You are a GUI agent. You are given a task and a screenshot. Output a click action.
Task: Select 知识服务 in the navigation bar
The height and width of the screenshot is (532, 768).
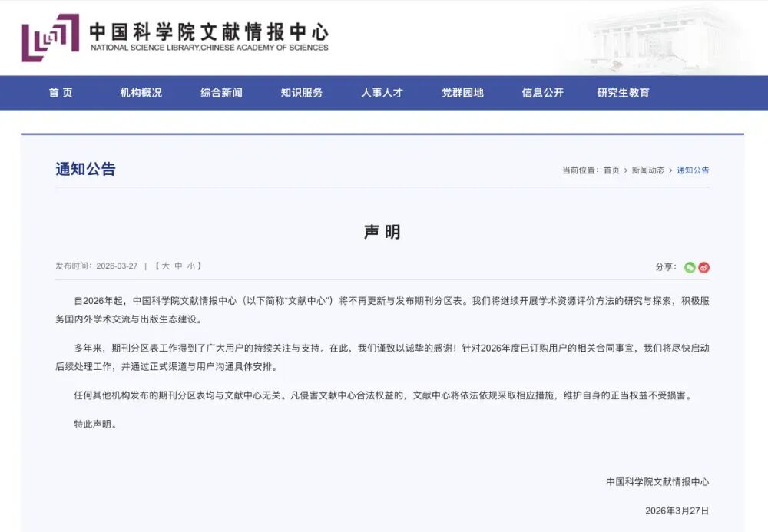pyautogui.click(x=301, y=93)
